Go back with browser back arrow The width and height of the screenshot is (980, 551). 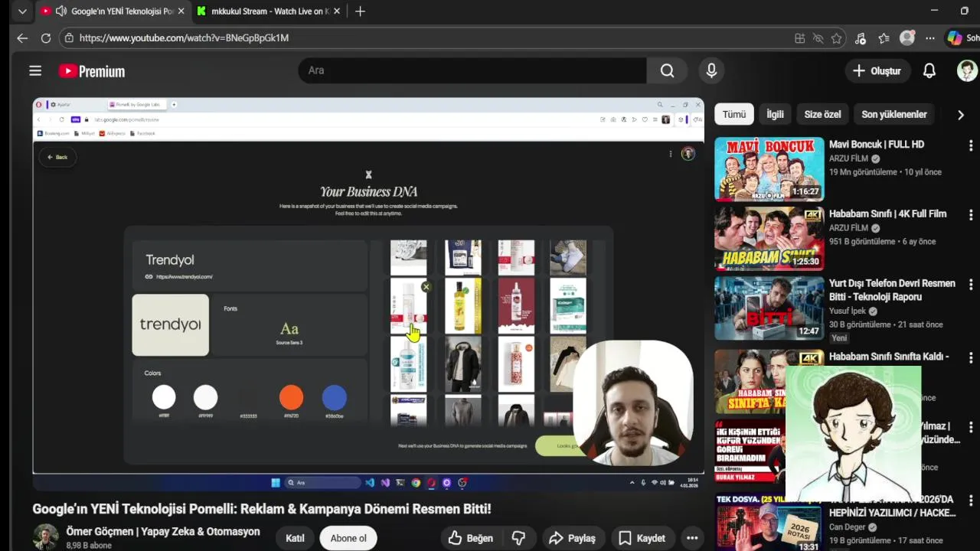tap(22, 37)
